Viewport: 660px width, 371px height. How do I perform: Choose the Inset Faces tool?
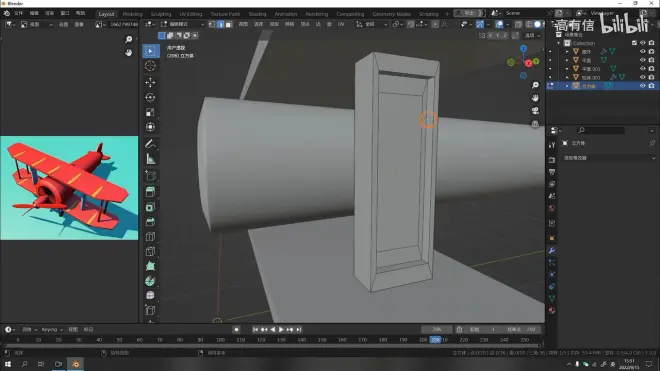pos(150,207)
